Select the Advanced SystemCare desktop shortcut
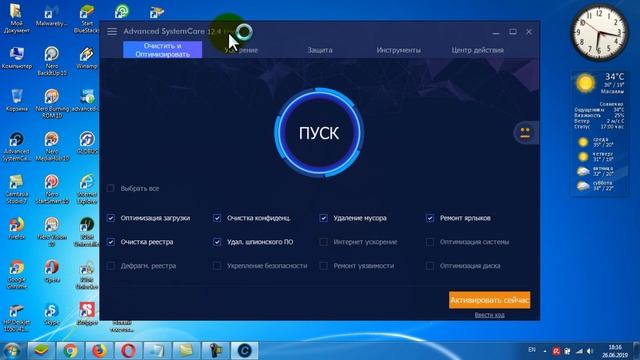640x360 pixels. (x=17, y=146)
